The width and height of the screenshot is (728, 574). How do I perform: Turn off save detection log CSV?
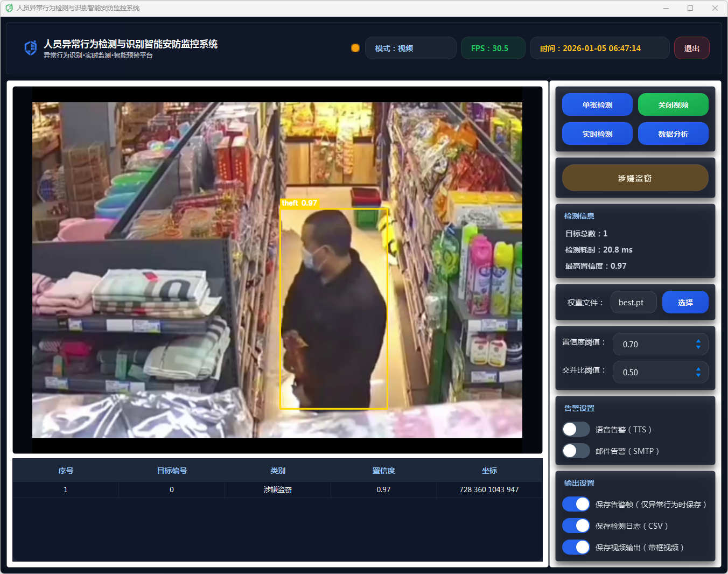[576, 526]
